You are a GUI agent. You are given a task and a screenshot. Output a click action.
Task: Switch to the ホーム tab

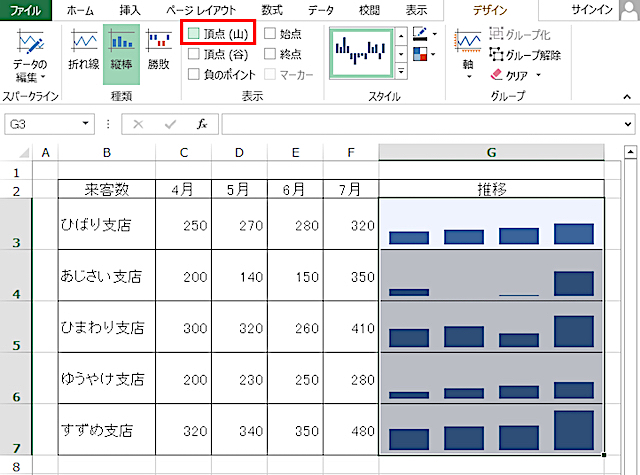coord(80,10)
